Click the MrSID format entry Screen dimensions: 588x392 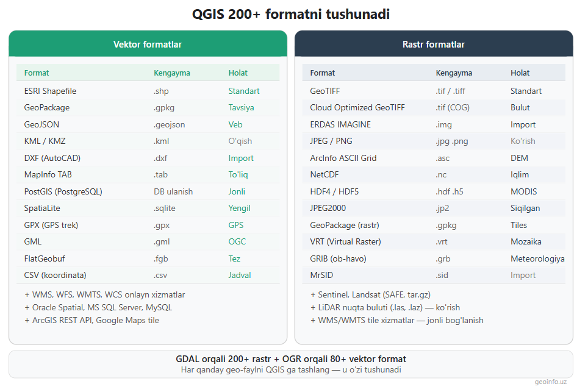pyautogui.click(x=322, y=275)
